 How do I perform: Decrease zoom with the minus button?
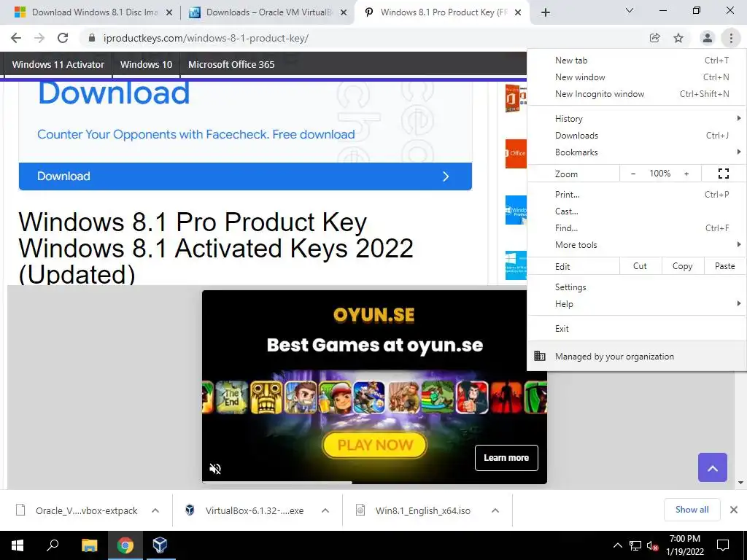632,174
